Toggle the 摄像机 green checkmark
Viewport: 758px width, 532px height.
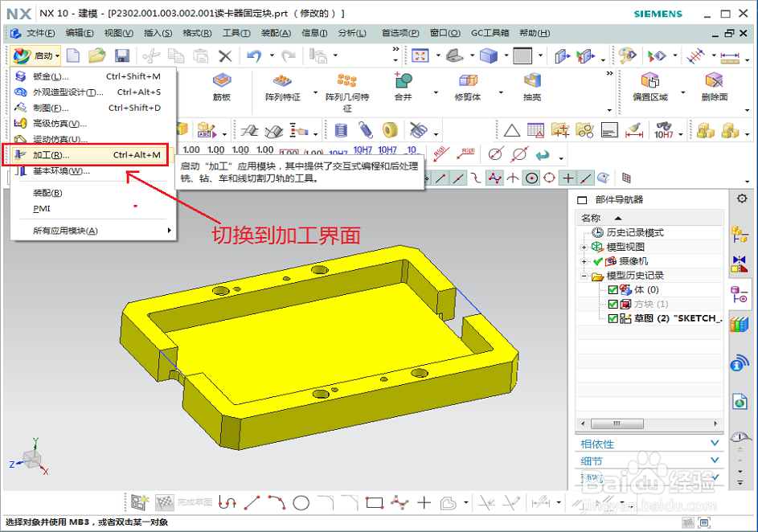(598, 261)
